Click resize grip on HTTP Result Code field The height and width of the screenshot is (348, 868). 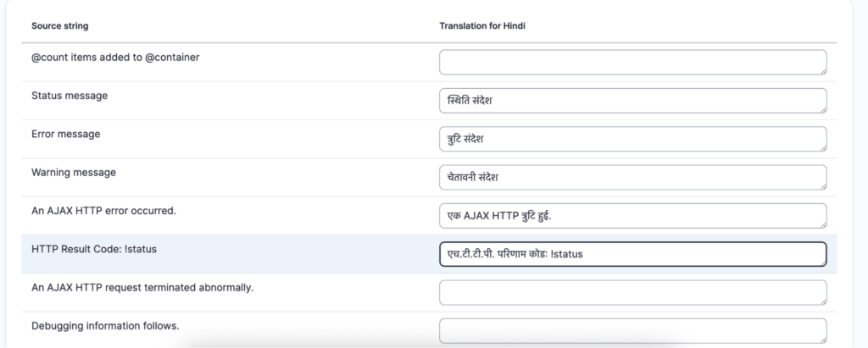[822, 262]
